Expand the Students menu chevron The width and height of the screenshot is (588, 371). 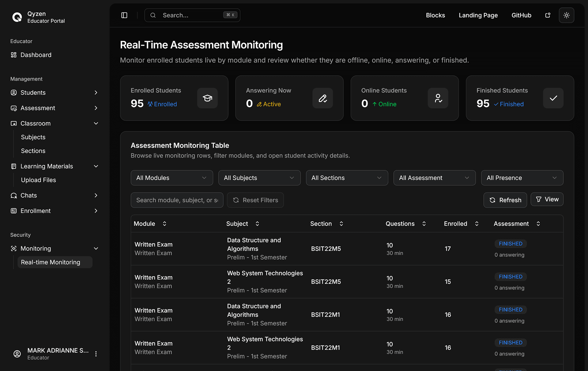[x=96, y=92]
